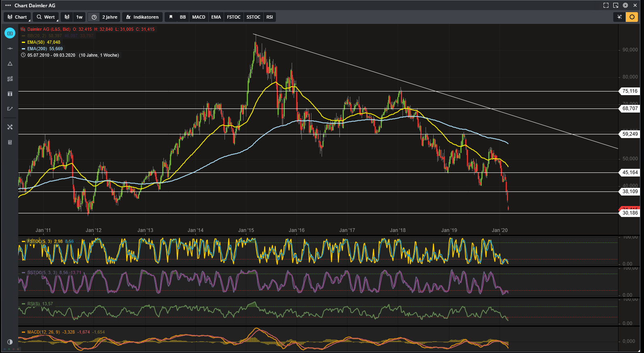Toggle the MACD indicator on the chart
This screenshot has width=644, height=353.
[x=199, y=17]
